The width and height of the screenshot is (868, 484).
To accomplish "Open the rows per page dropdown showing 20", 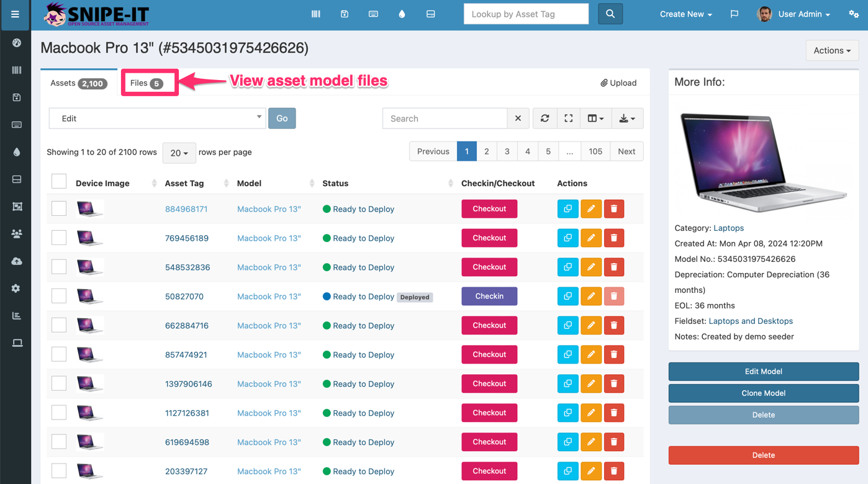I will click(179, 153).
